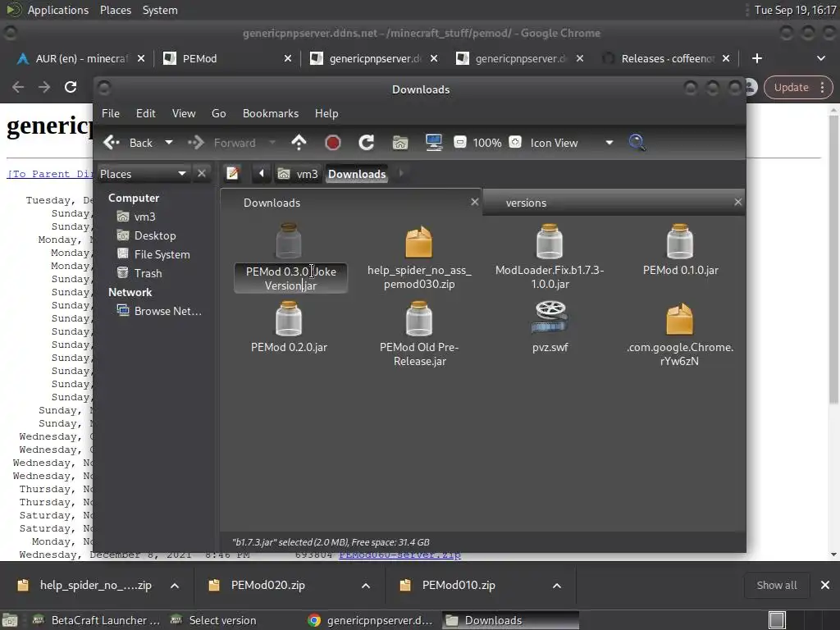The image size is (840, 630).
Task: Switch to the AUR (en) Chrome tab
Action: coord(80,58)
